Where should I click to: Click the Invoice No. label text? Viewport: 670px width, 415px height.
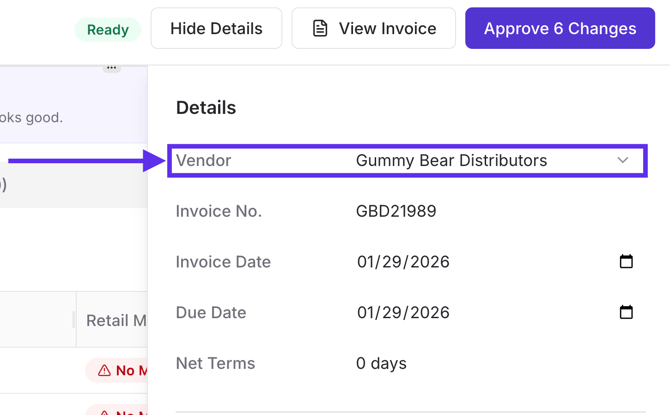tap(218, 211)
